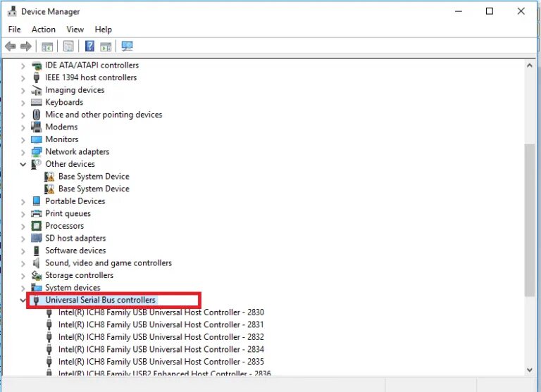This screenshot has height=392, width=541.
Task: Click the Storage controllers icon
Action: point(36,275)
